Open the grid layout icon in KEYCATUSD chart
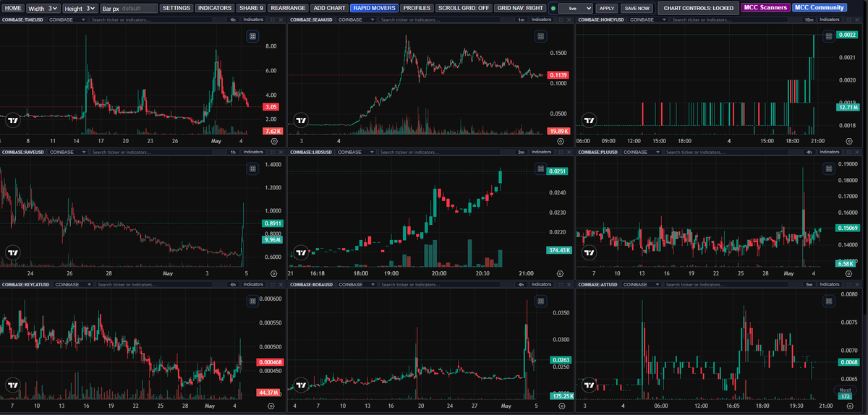Viewport: 868px width, 415px height. coord(252,301)
